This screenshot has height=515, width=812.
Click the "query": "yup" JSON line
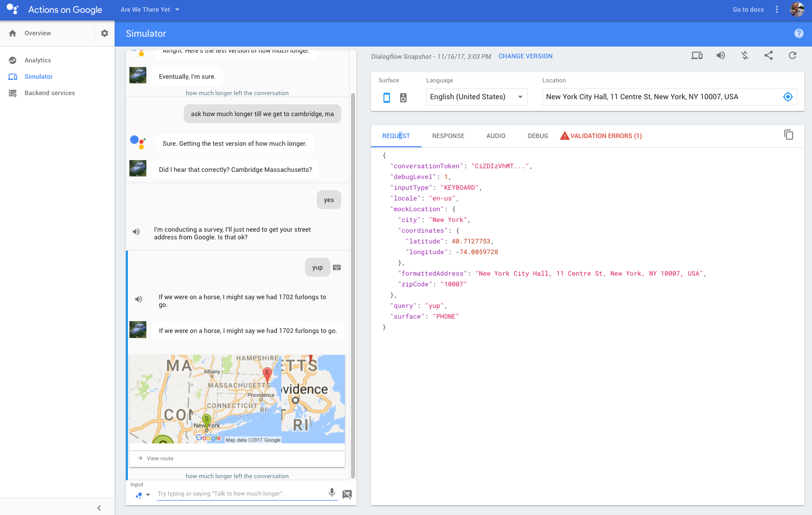[x=419, y=306]
